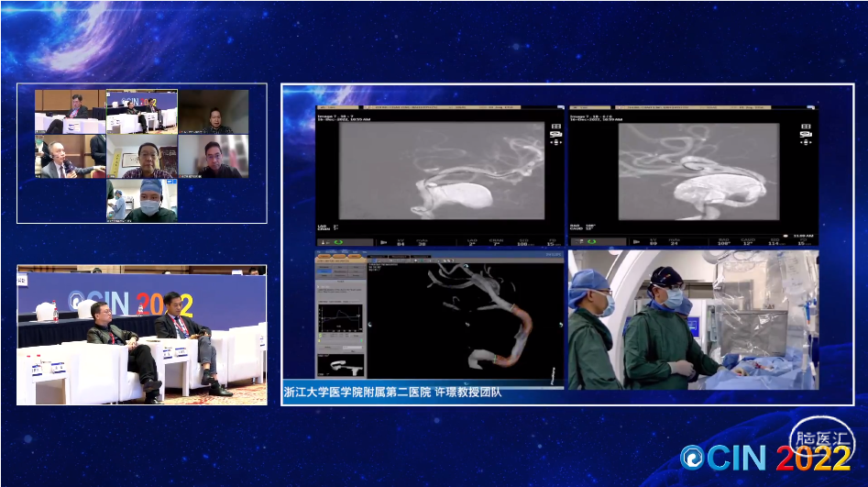Select CIN 2022 stage participant video tile
Screen dimensions: 868x487
click(142, 112)
